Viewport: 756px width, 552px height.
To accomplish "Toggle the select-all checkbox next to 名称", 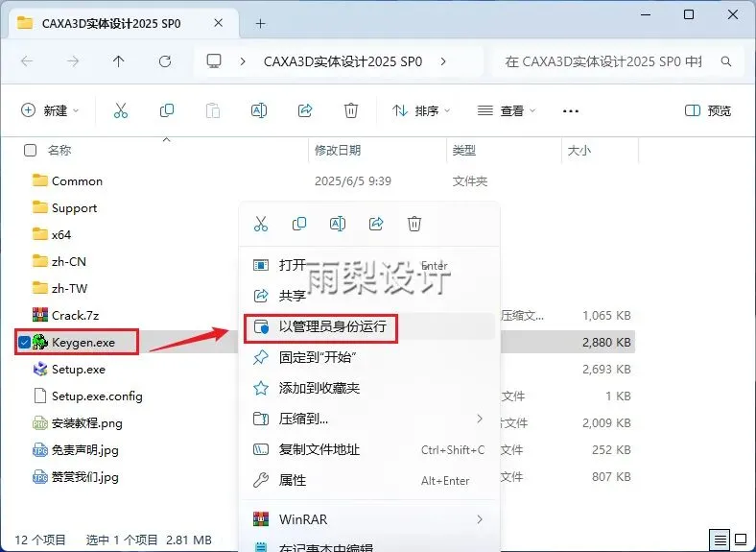I will point(30,150).
